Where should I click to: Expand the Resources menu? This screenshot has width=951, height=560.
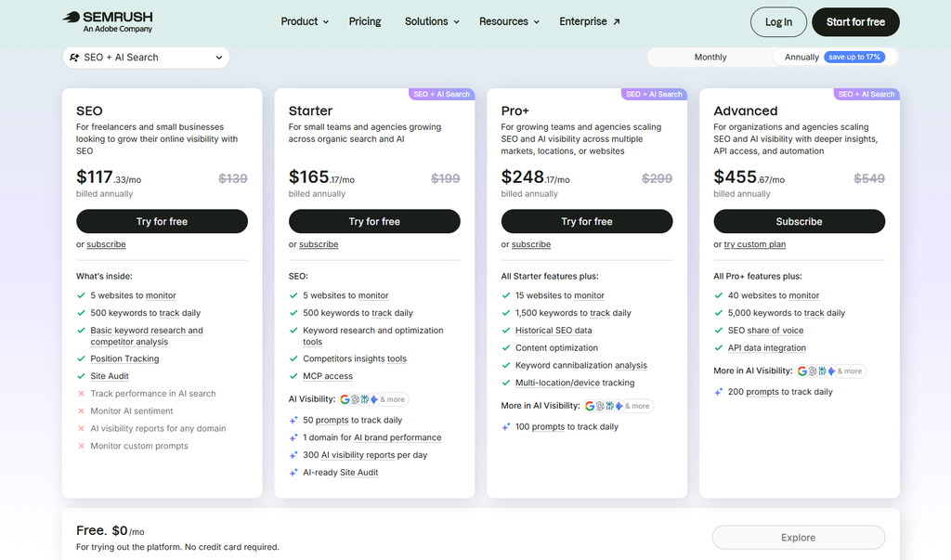509,21
